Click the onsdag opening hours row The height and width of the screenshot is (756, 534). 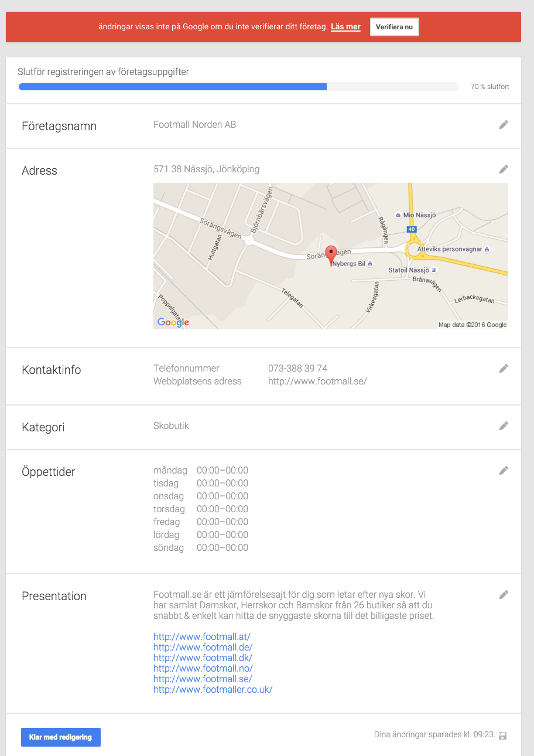[x=201, y=496]
